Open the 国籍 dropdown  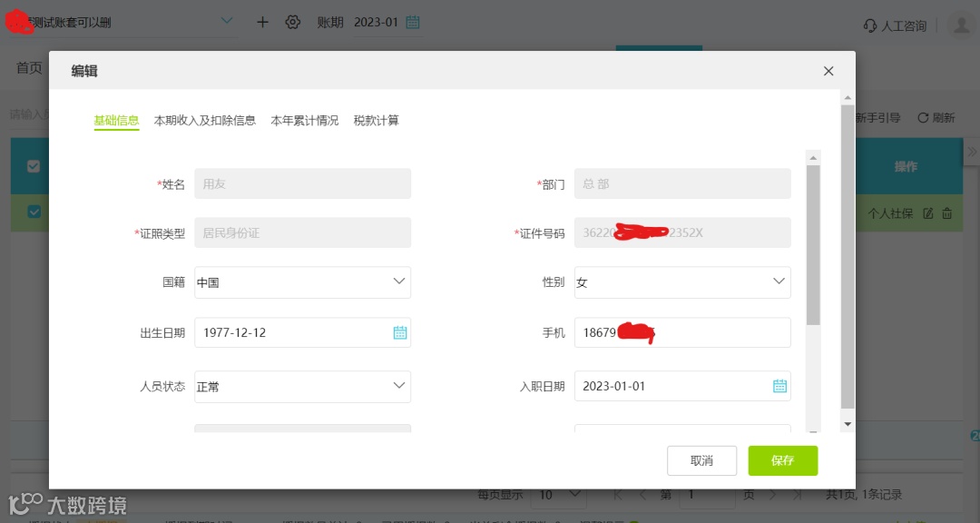tap(302, 282)
